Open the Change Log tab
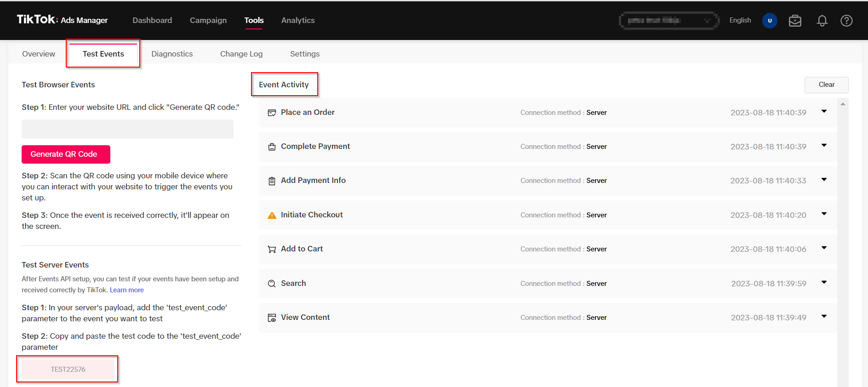Viewport: 868px width, 387px height. tap(241, 54)
